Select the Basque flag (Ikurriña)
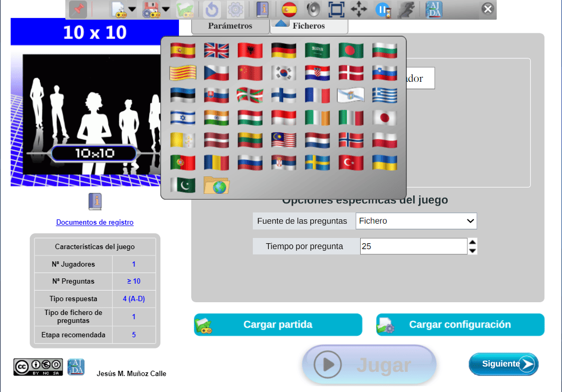The width and height of the screenshot is (562, 392). (x=250, y=95)
